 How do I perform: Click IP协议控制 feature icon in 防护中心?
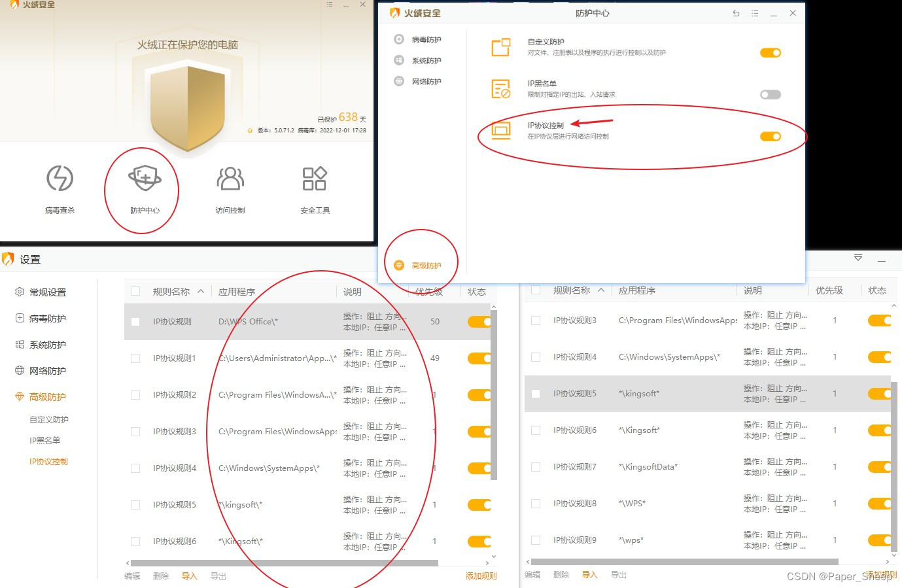click(x=501, y=130)
